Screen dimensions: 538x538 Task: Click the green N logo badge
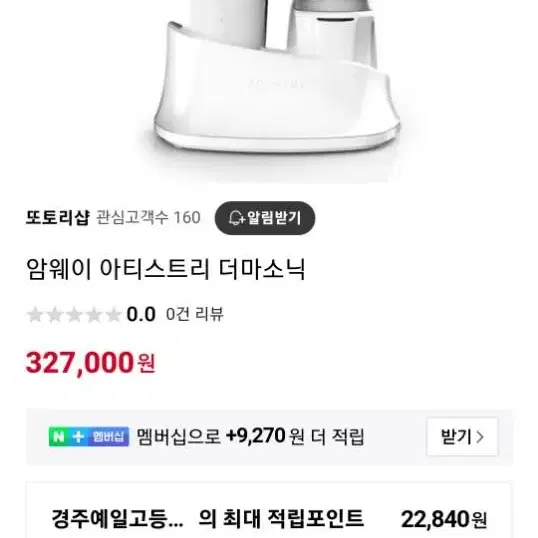click(x=59, y=437)
